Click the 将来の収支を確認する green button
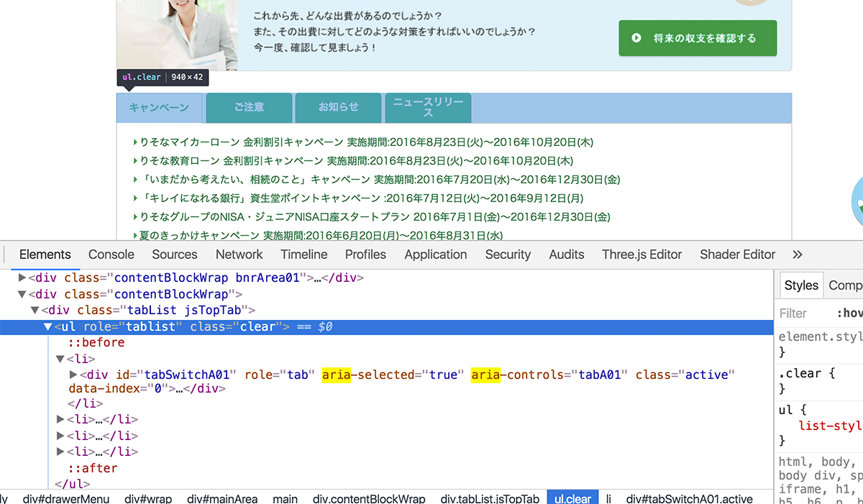 [698, 38]
